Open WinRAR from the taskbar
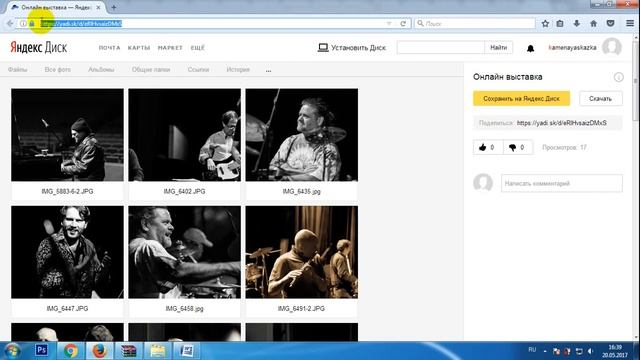Viewport: 640px width, 360px height. pos(128,351)
